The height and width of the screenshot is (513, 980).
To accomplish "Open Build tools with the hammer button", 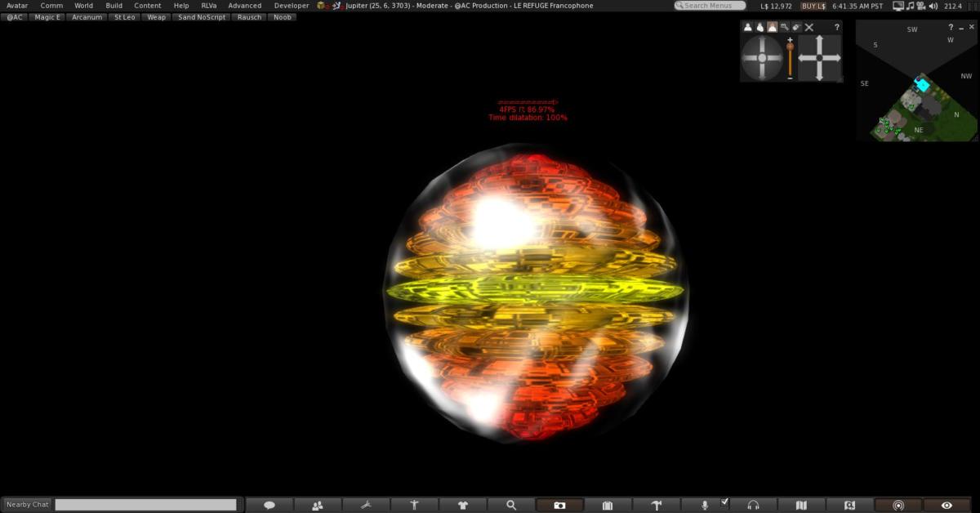I will pos(656,506).
